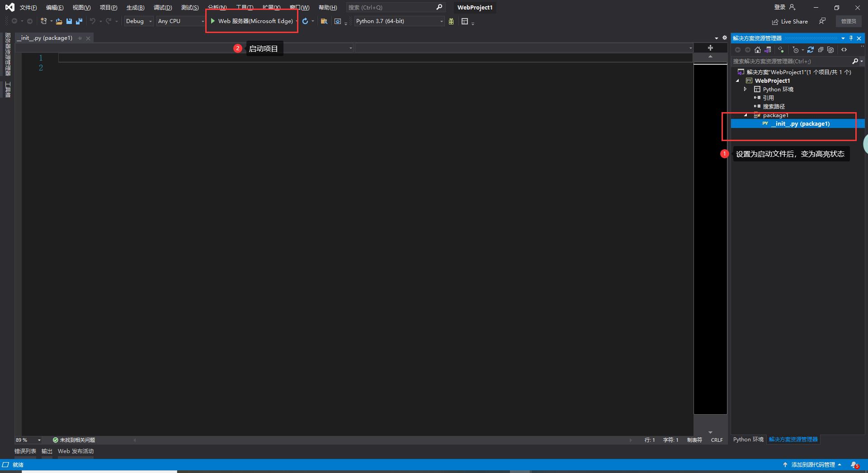Click the View Code angle brackets icon
Screen dimensions: 868x473
point(844,50)
